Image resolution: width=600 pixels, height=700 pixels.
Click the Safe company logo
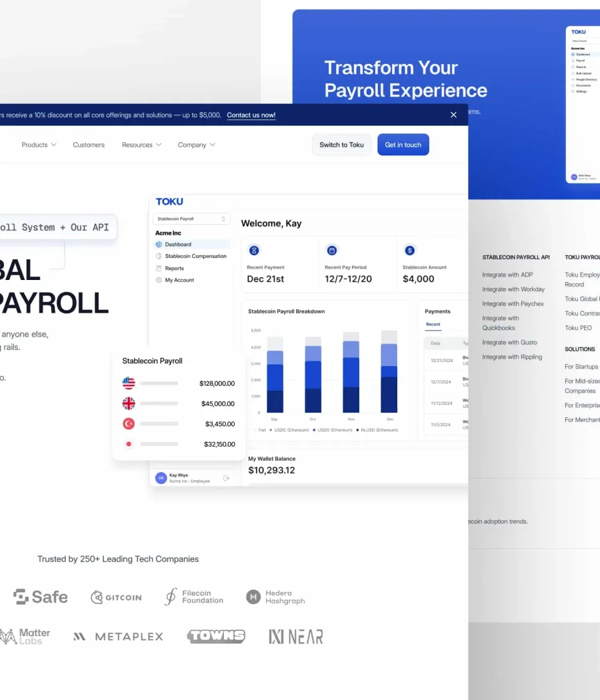40,597
